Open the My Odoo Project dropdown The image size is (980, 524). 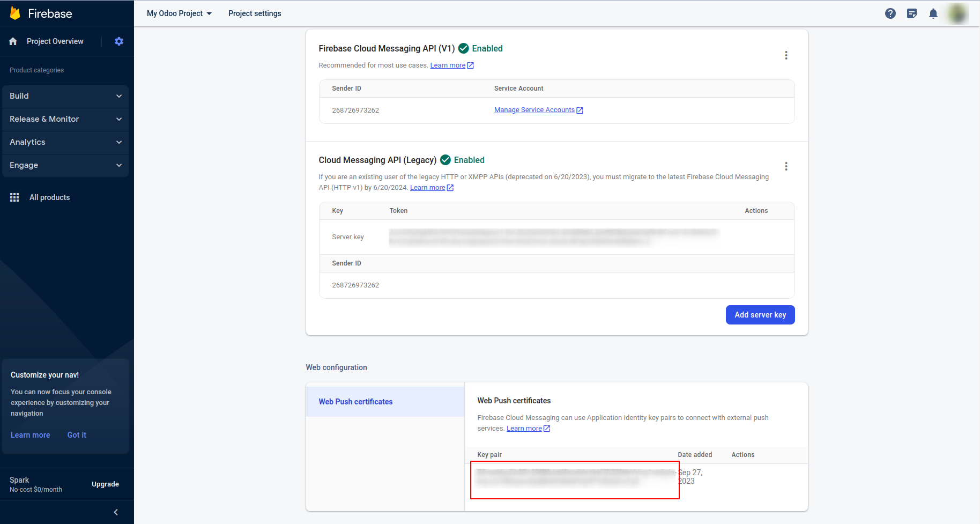click(x=179, y=13)
